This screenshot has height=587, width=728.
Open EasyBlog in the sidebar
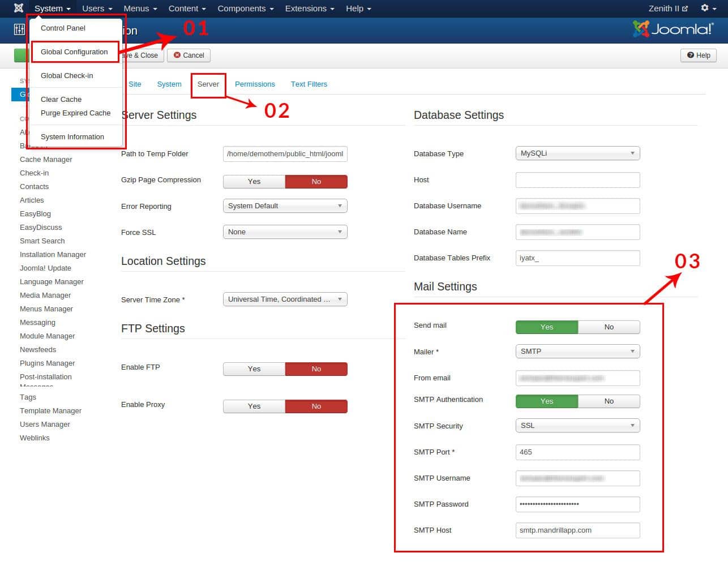pyautogui.click(x=35, y=213)
